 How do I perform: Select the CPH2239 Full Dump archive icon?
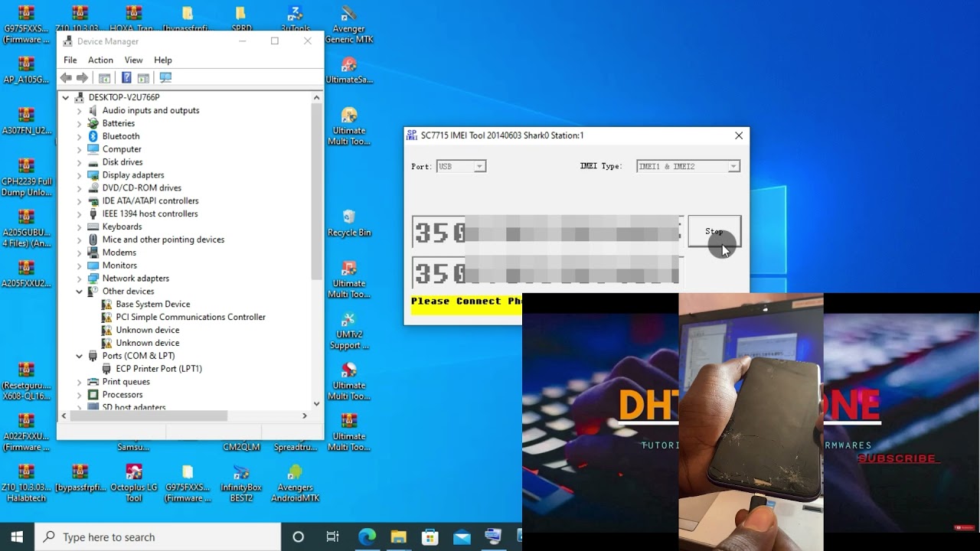point(27,178)
